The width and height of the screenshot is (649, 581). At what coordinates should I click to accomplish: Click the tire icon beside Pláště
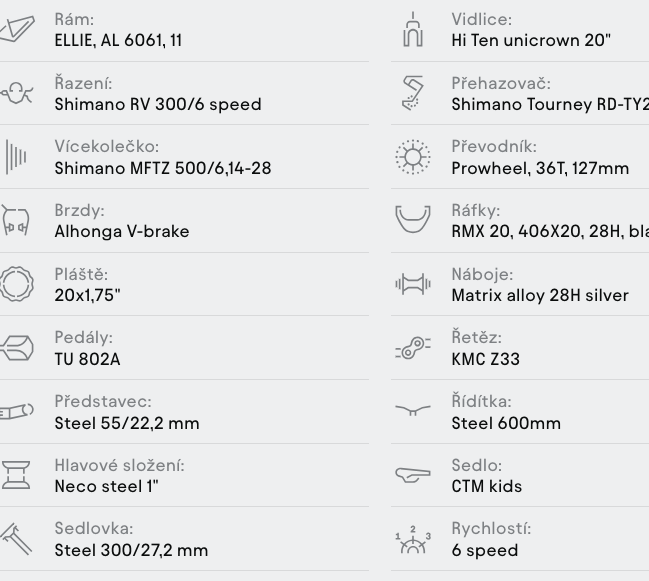pos(17,284)
